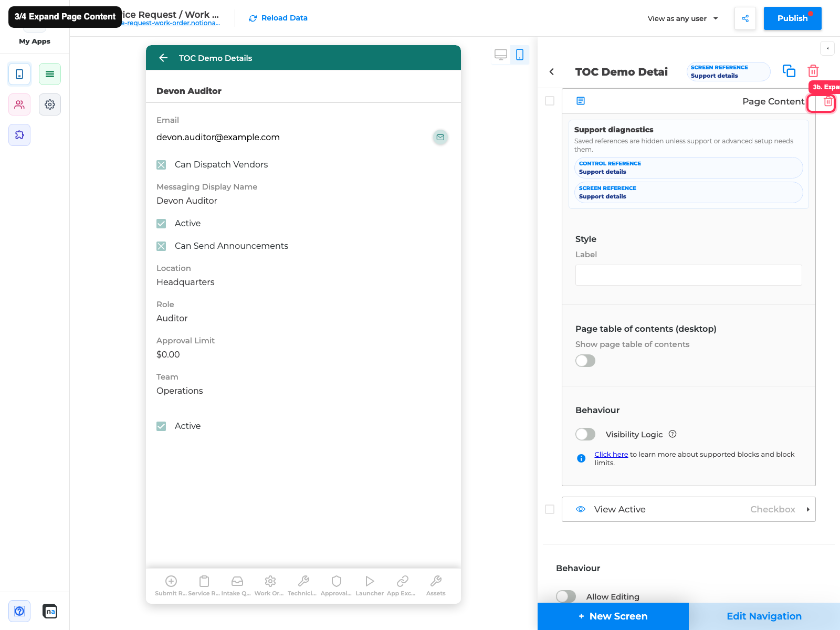Screen dimensions: 840x630
Task: Open App Exc... tab in preview navbar
Action: click(x=402, y=586)
